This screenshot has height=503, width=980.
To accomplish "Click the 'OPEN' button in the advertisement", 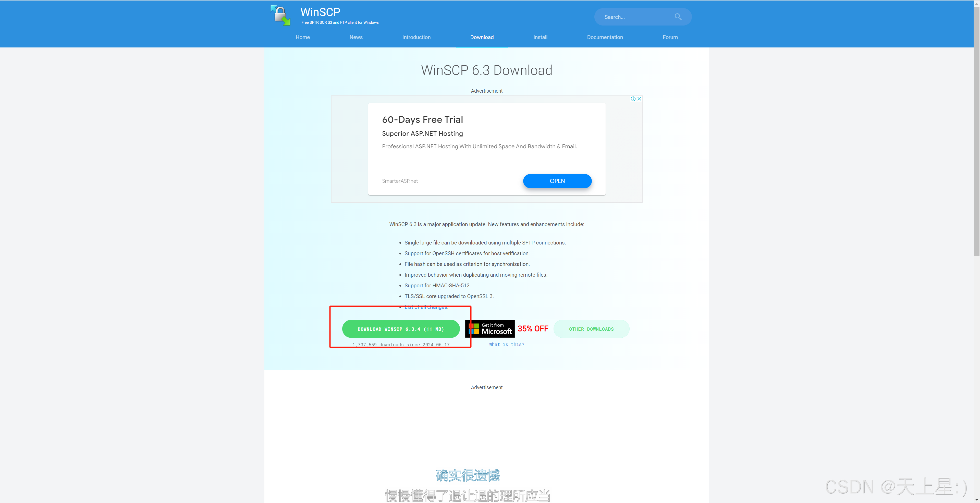I will [557, 180].
